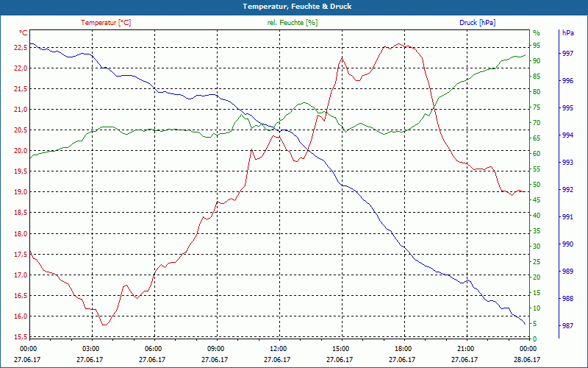The image size is (588, 368).
Task: Click the 65 value on humidity axis
Action: click(x=537, y=138)
